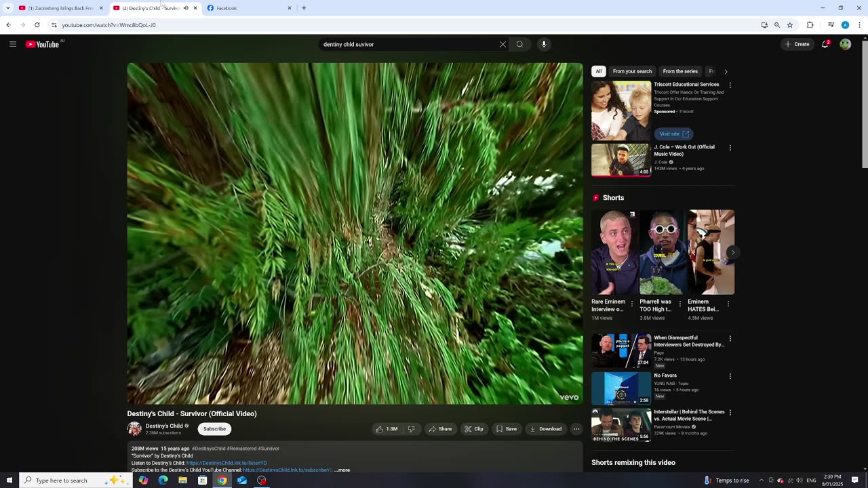Select the "From your search" chip
The height and width of the screenshot is (488, 868).
coord(631,71)
